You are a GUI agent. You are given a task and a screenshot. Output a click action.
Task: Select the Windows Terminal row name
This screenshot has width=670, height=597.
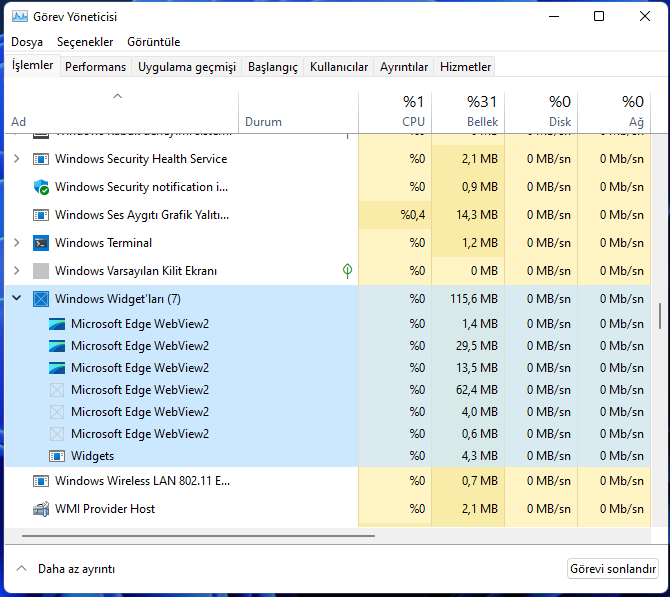tap(103, 243)
